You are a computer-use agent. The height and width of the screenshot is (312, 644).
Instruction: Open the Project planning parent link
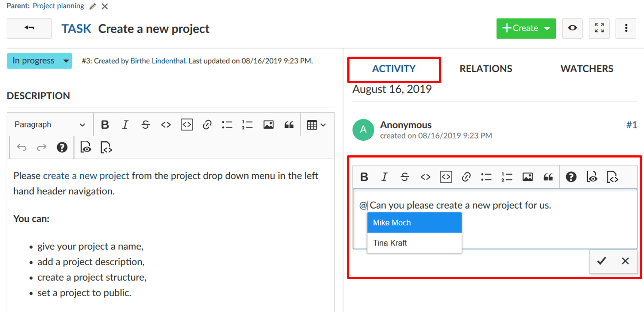(58, 6)
